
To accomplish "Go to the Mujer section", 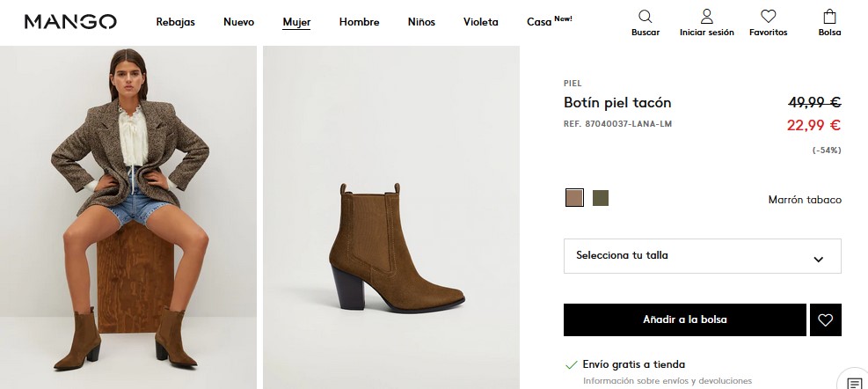I will pyautogui.click(x=296, y=22).
